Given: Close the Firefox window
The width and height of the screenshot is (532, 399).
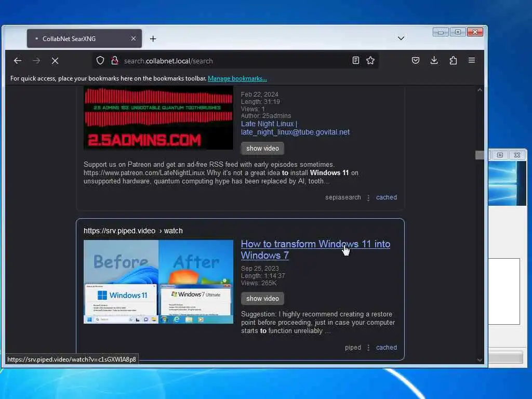Looking at the screenshot, I should 475,32.
